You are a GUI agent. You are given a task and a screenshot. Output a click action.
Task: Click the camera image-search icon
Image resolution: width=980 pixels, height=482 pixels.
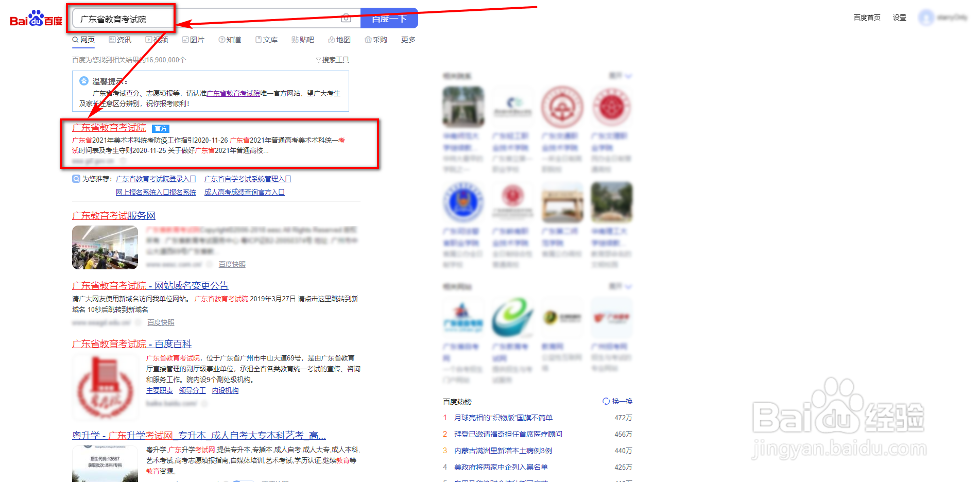tap(346, 18)
